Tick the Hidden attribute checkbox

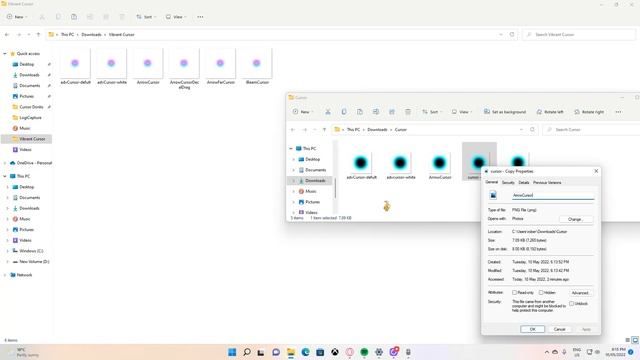pos(541,293)
